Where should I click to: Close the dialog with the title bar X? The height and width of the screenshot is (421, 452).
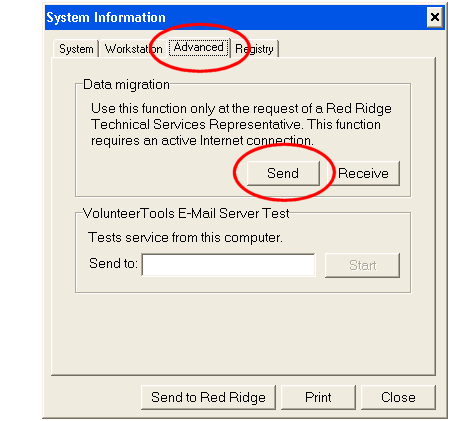[435, 17]
